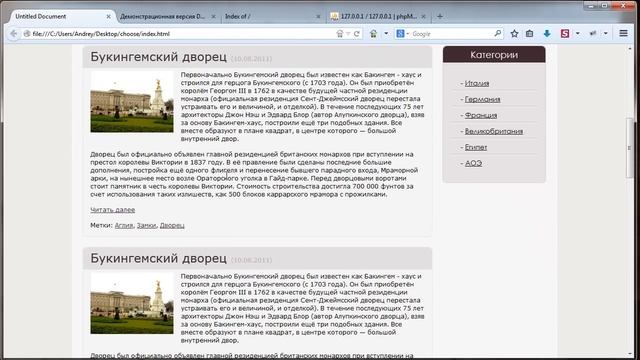Switch to Демонстрационная версия tab

168,16
